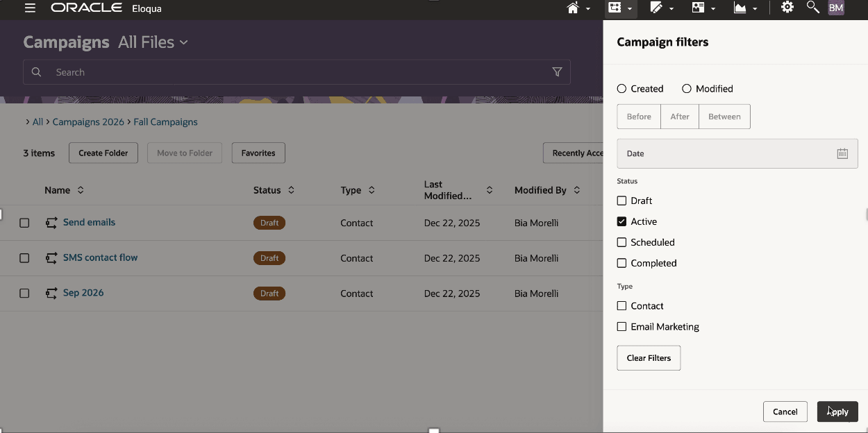Expand the breadcrumb chevron before All
Screen dimensions: 868x433
point(27,122)
